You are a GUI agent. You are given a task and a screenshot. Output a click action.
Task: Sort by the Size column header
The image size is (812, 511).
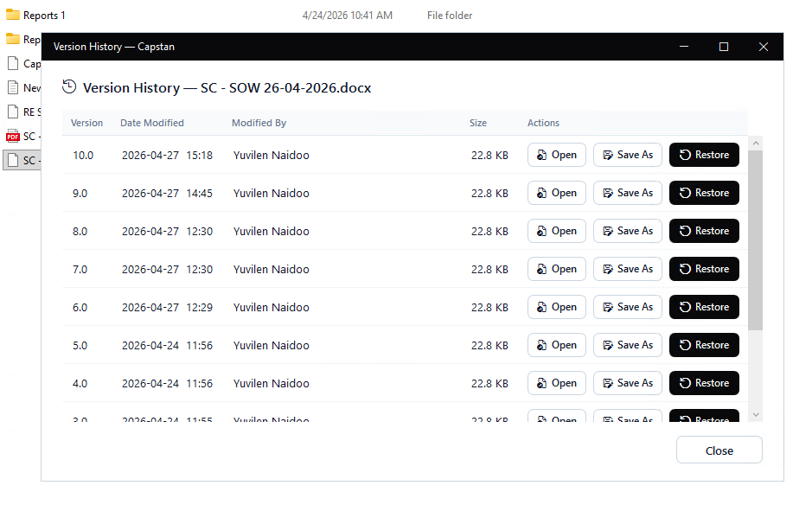tap(477, 124)
